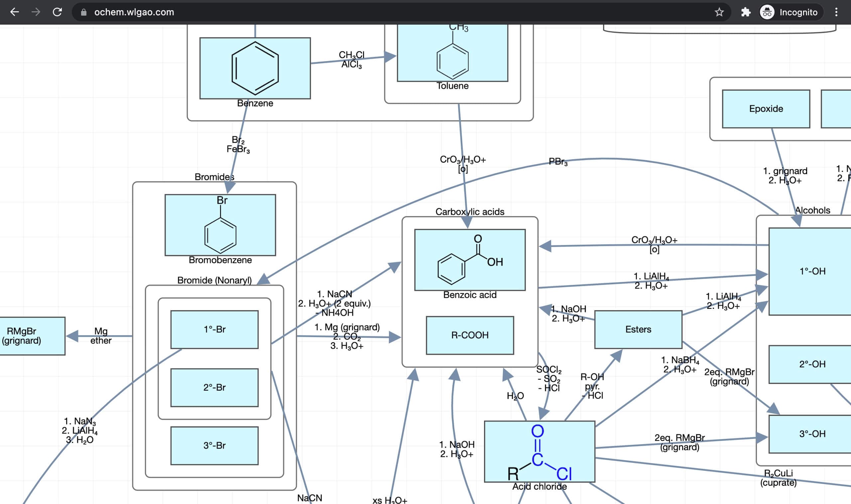Select the Bromobenzene structure node
The height and width of the screenshot is (504, 851).
[220, 225]
